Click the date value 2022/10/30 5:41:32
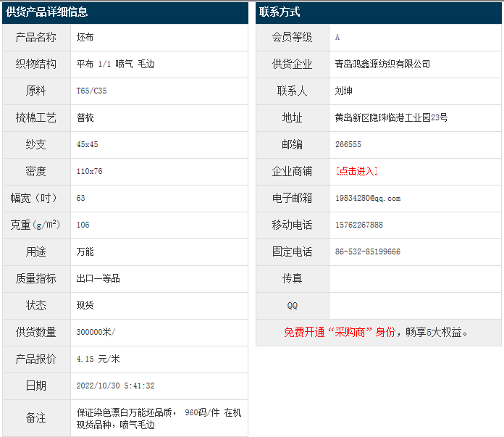The width and height of the screenshot is (504, 437). (x=115, y=386)
